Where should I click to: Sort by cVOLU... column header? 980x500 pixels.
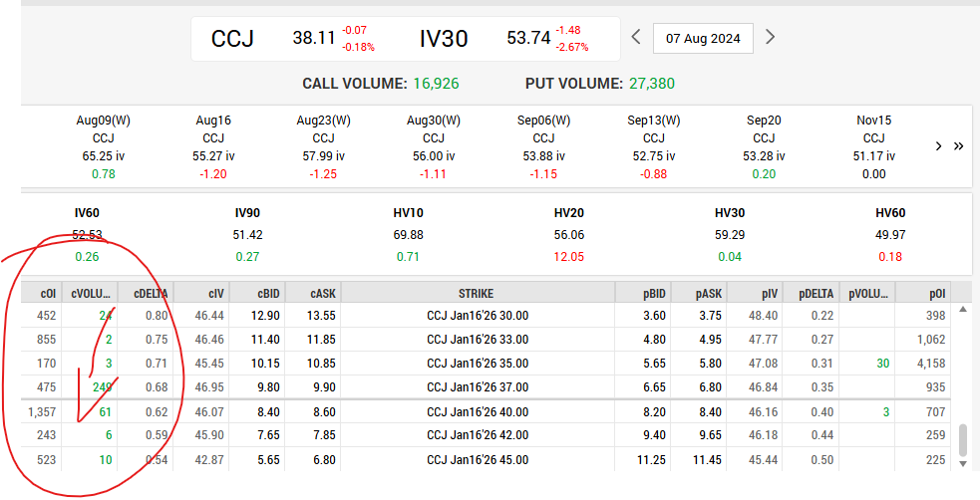(x=90, y=294)
